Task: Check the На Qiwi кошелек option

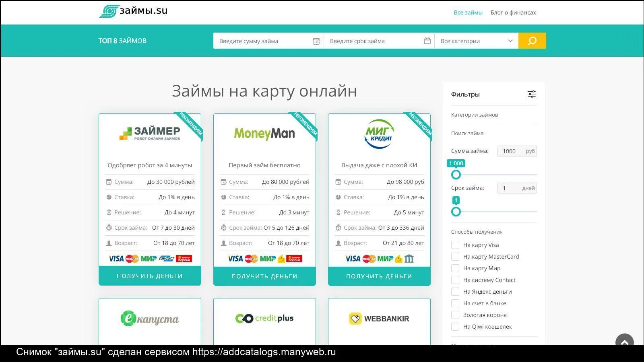Action: (455, 327)
